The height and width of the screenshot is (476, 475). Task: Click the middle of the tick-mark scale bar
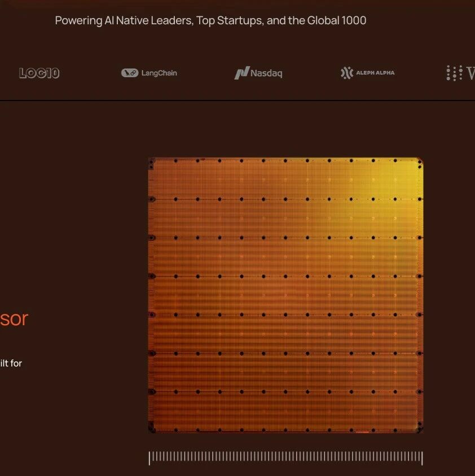coord(285,457)
